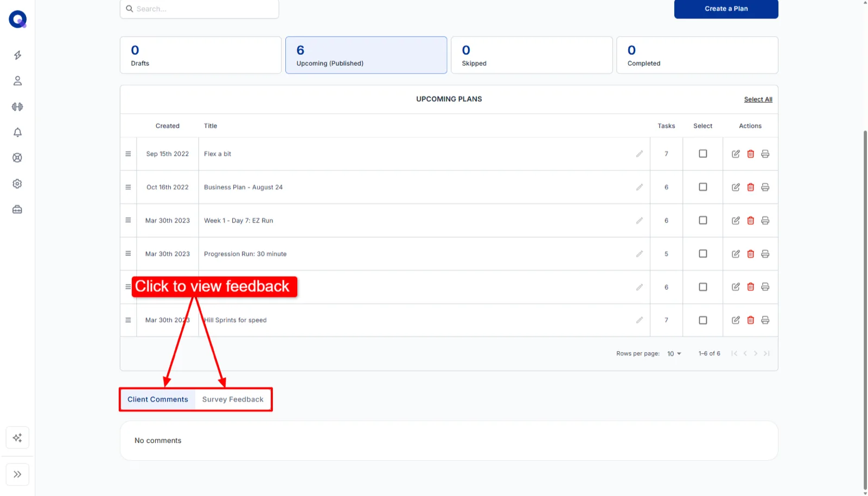
Task: Delete the Week 1 - Day 7: EZ Run plan
Action: point(751,220)
